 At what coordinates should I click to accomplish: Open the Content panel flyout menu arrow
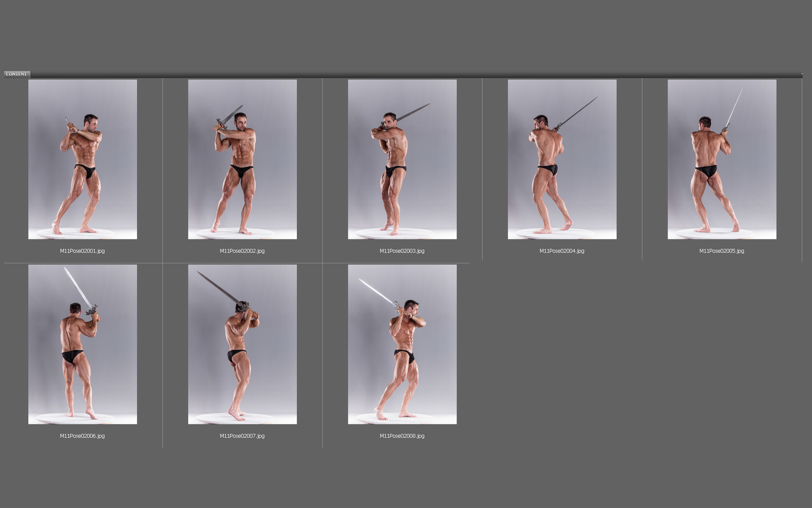coord(803,75)
